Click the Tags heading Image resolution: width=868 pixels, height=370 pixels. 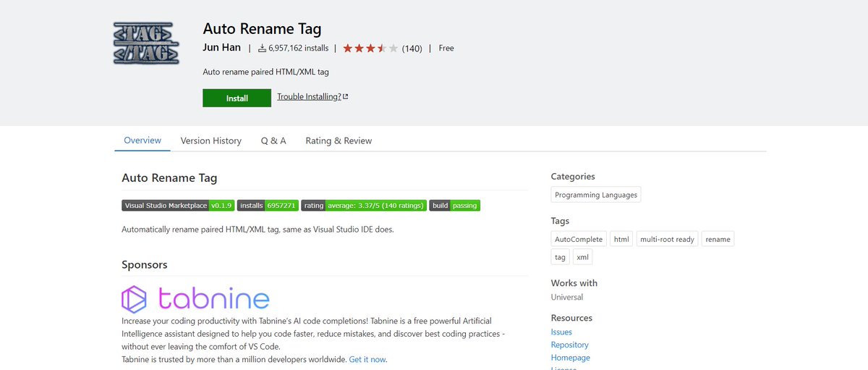[x=560, y=221]
